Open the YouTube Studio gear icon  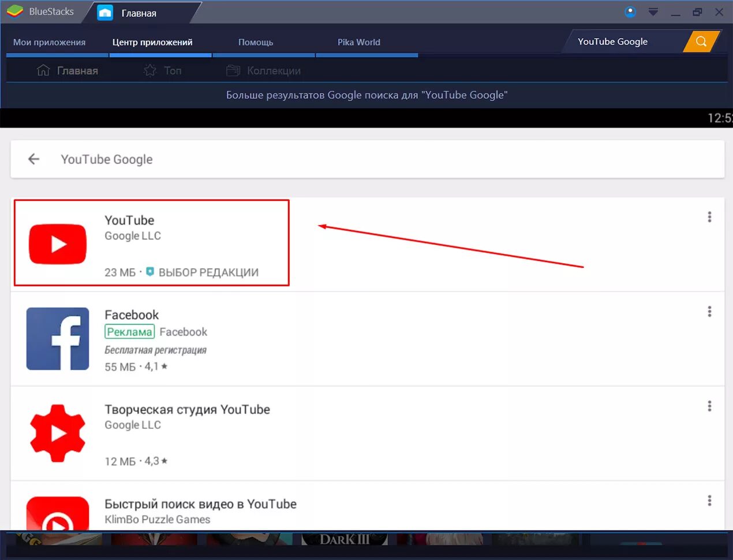tap(58, 433)
